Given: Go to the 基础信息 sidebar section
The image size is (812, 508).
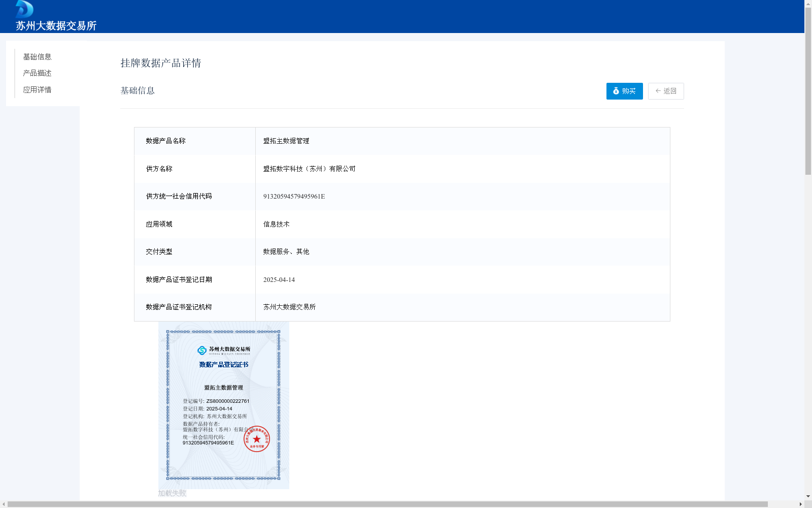Looking at the screenshot, I should 37,57.
